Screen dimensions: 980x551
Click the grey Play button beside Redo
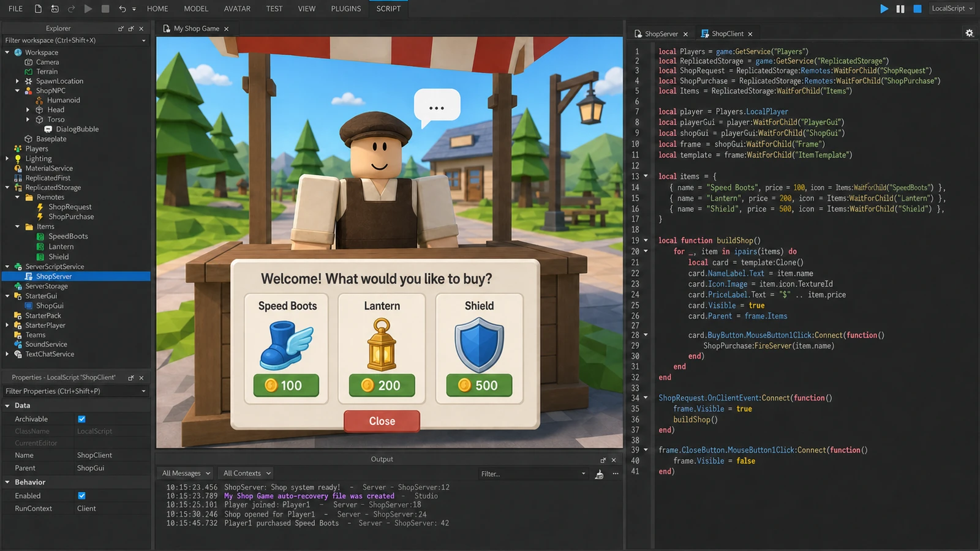coord(88,9)
